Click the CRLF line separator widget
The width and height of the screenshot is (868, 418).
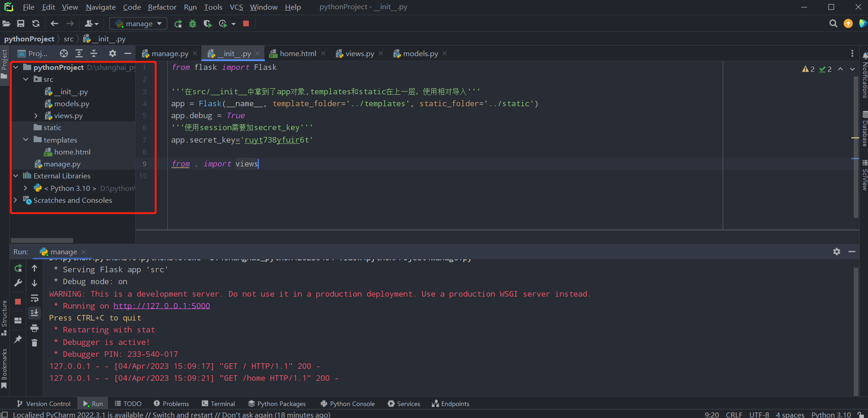[x=734, y=414]
